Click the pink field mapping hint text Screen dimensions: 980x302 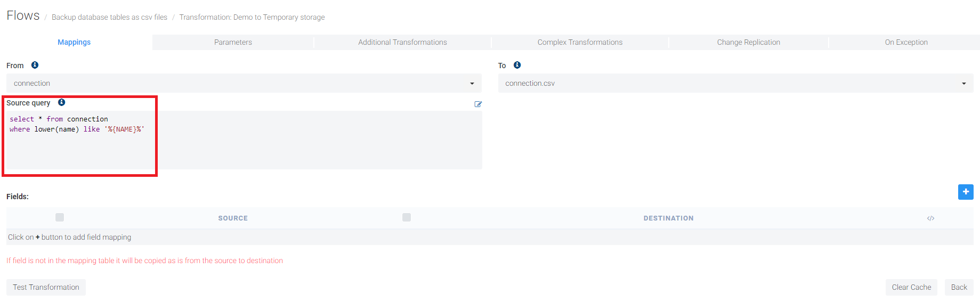coord(144,260)
